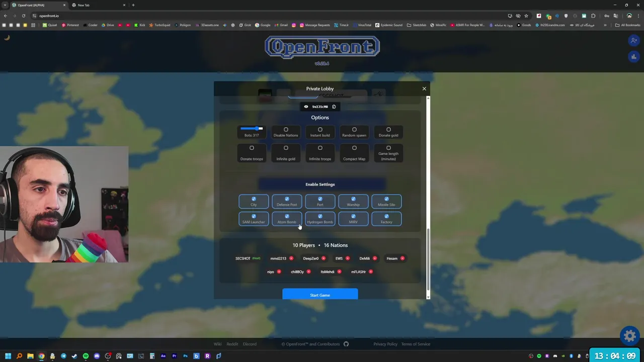Image resolution: width=644 pixels, height=362 pixels.
Task: Toggle the MIRV unit setting
Action: (353, 219)
